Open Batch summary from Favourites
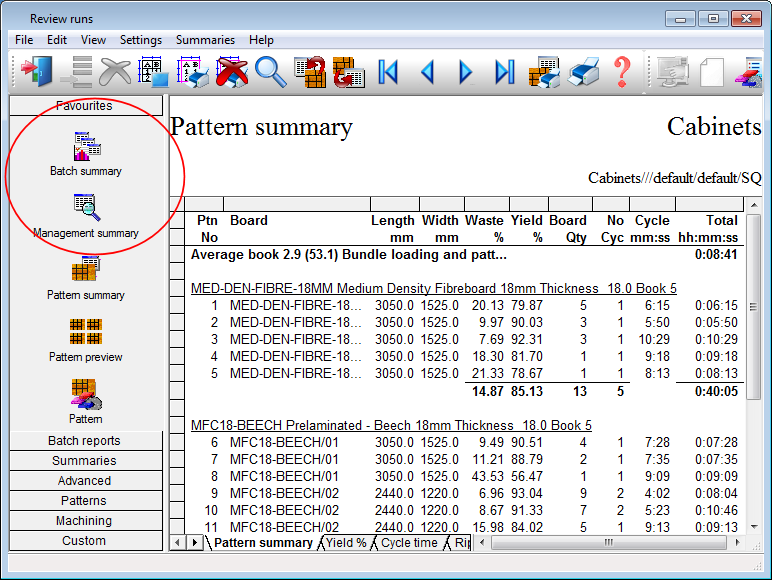This screenshot has height=580, width=772. [86, 154]
